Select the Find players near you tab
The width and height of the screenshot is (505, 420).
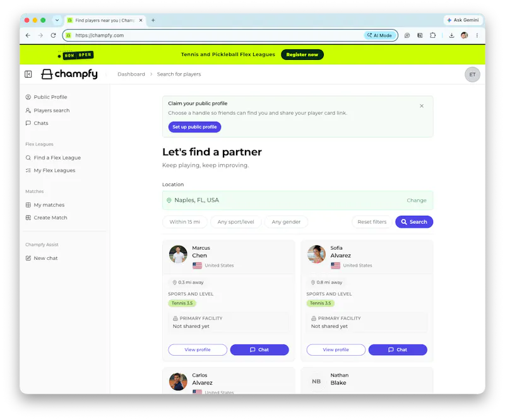point(105,20)
